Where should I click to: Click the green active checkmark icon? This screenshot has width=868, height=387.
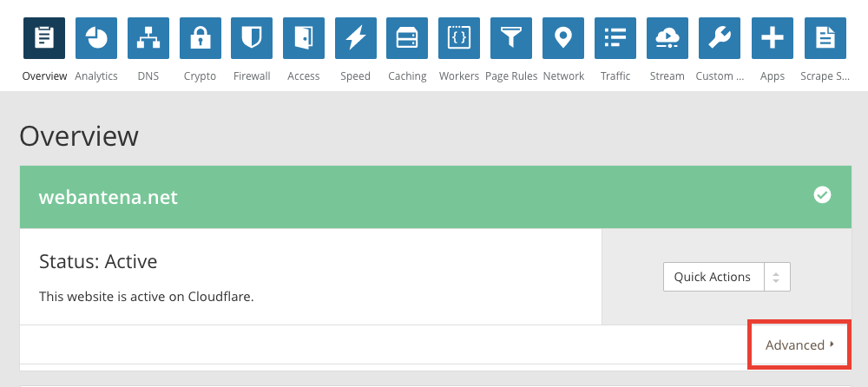822,195
